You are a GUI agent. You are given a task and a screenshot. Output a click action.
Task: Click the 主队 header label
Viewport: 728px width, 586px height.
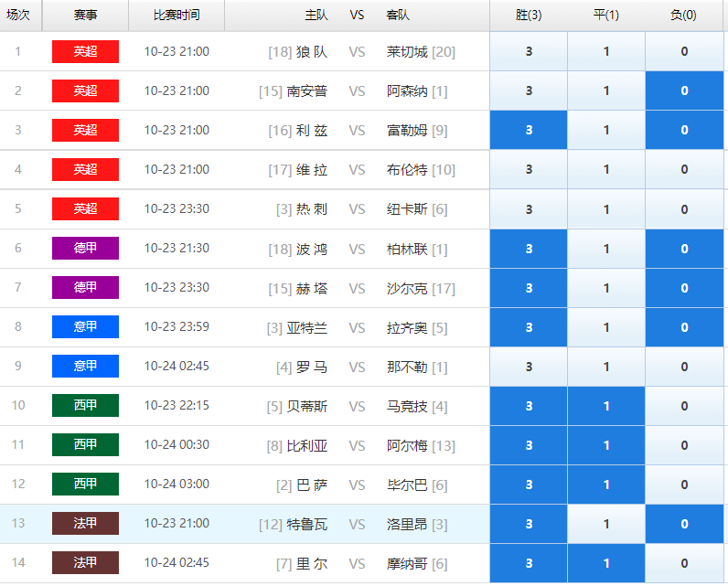point(316,16)
